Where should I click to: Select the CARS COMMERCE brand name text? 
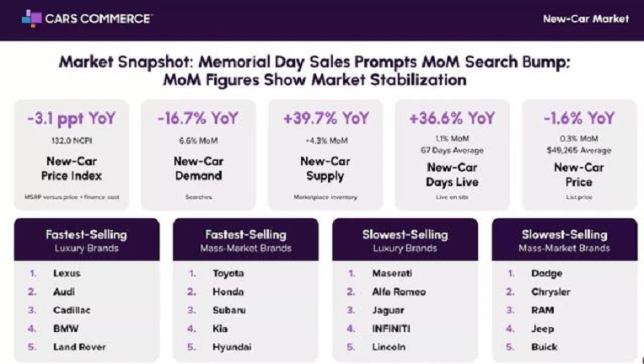pos(99,19)
